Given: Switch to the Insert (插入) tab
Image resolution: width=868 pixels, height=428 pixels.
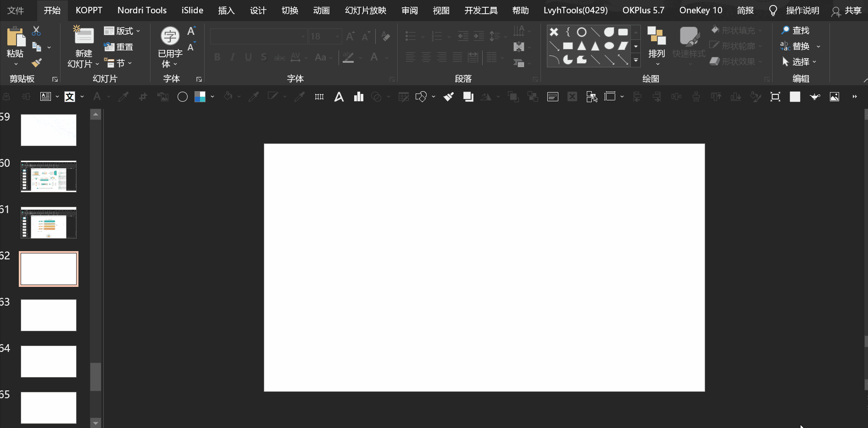Looking at the screenshot, I should (226, 10).
